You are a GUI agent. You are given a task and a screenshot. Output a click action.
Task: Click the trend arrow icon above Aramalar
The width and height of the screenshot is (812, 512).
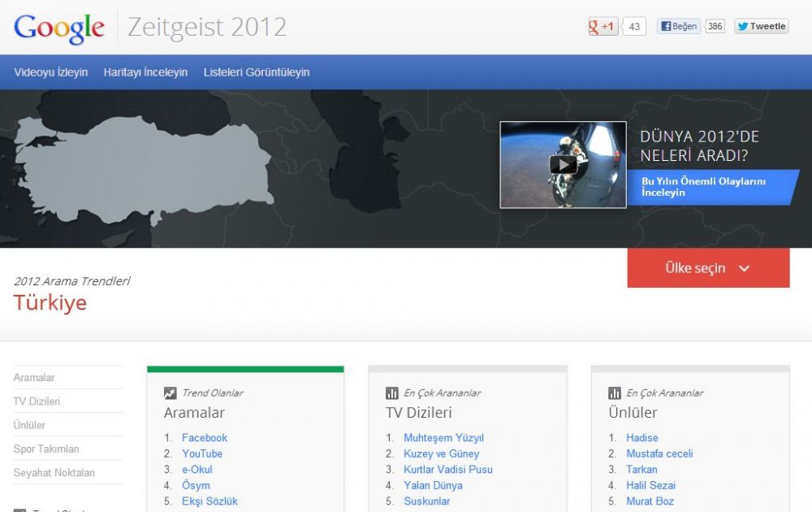point(171,392)
